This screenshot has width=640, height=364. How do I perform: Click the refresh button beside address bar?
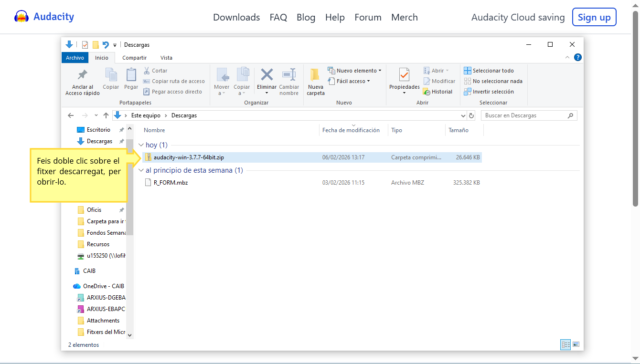[471, 115]
